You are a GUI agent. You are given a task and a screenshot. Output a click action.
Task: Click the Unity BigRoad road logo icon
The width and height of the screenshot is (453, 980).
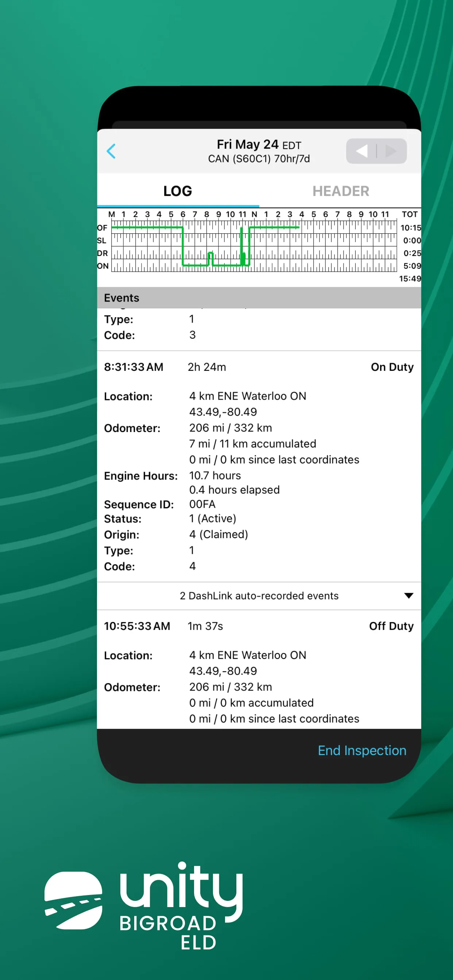click(73, 900)
